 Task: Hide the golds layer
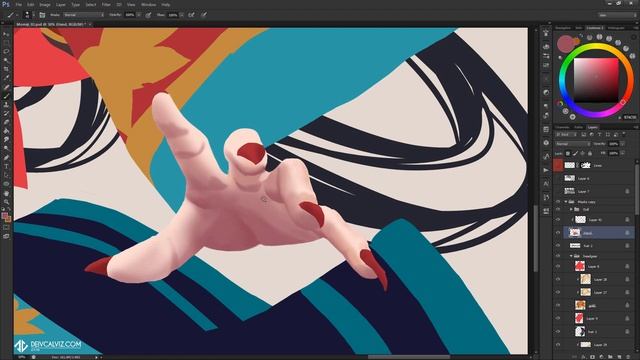pyautogui.click(x=558, y=305)
